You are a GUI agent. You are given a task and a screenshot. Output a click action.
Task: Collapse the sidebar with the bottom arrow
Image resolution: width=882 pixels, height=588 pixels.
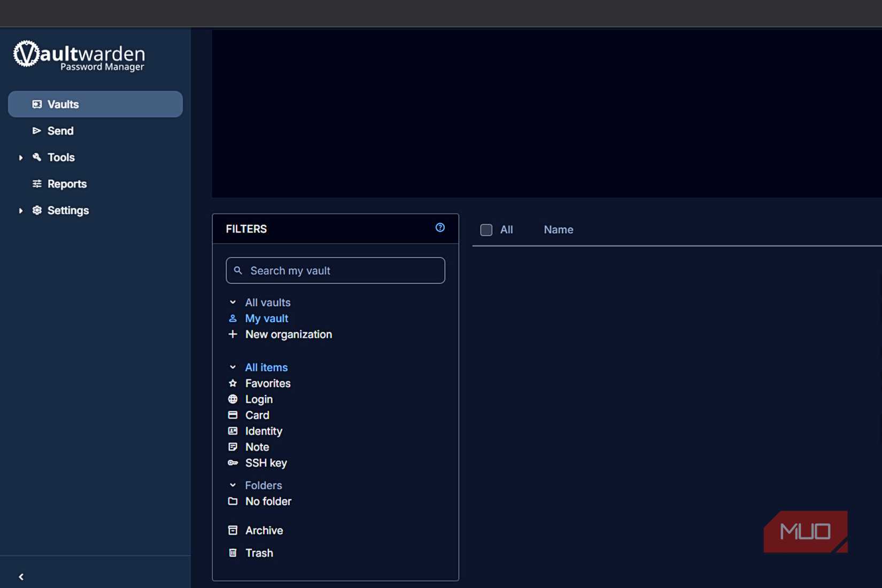pos(21,577)
